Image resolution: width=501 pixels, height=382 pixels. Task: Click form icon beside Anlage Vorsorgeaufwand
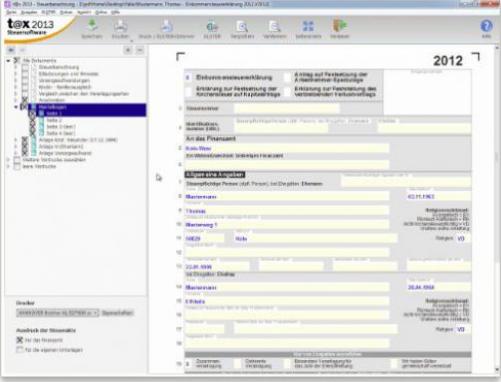(x=34, y=153)
